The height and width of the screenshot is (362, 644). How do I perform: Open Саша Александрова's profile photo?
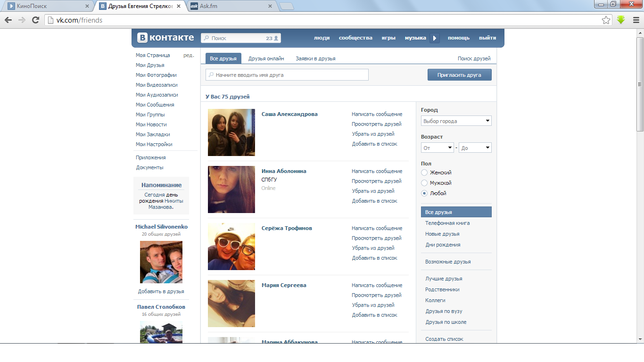(231, 132)
